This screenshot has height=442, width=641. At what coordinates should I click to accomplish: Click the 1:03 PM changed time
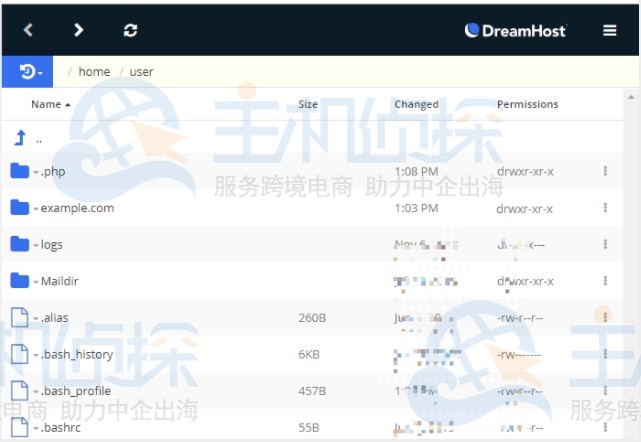click(416, 208)
